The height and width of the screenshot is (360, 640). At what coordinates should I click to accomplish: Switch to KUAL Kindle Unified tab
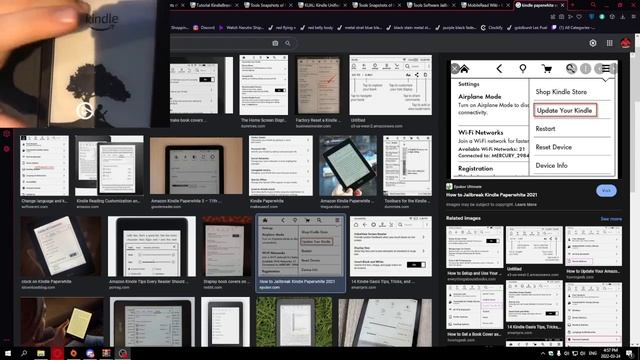[x=321, y=5]
